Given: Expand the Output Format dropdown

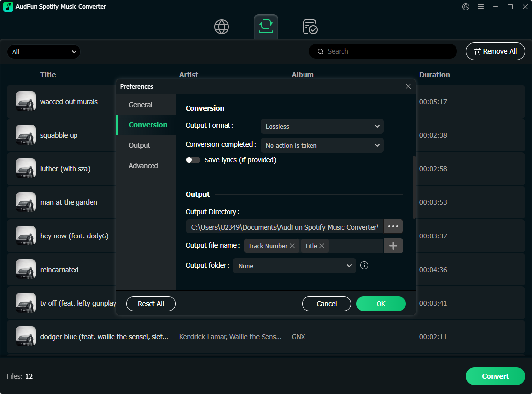Looking at the screenshot, I should coord(322,126).
